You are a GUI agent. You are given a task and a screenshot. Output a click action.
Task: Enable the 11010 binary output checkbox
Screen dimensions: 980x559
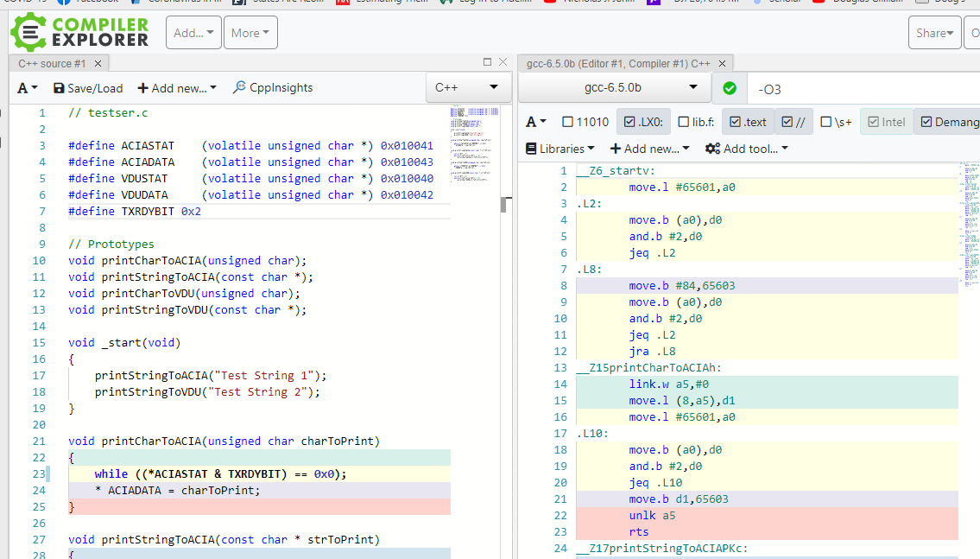[x=585, y=122]
